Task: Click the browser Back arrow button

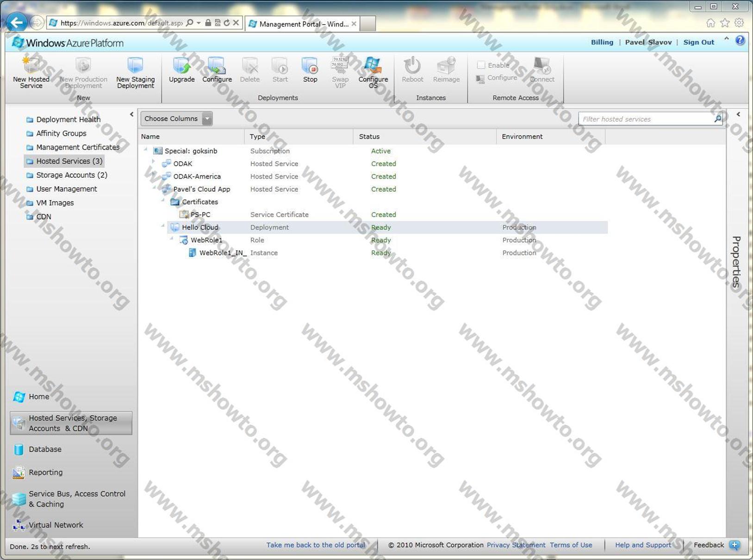Action: click(x=17, y=22)
